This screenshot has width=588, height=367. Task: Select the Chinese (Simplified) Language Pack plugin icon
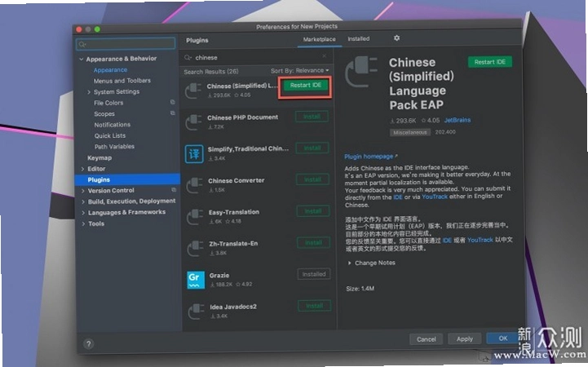coord(193,90)
